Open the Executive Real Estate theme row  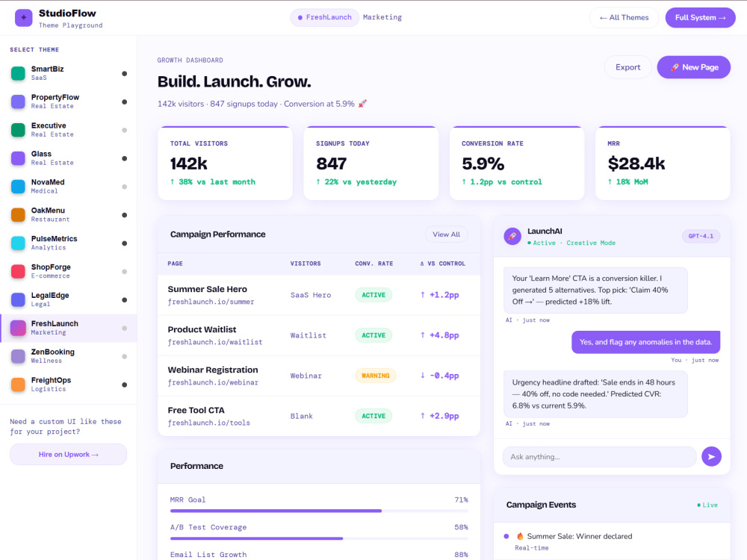[69, 130]
